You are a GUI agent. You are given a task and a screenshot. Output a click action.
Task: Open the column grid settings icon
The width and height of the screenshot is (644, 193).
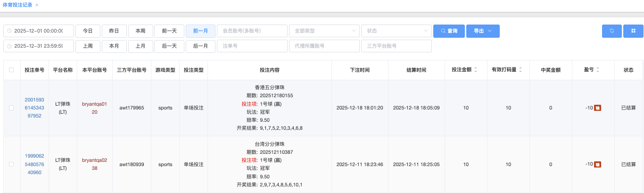click(633, 31)
